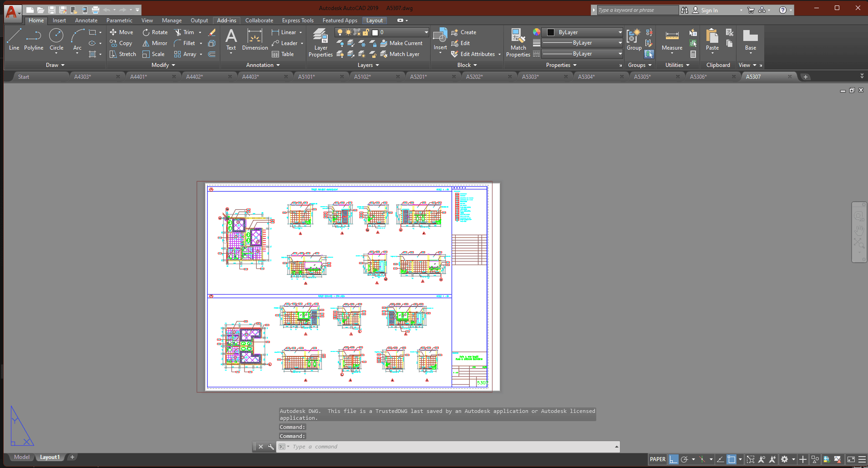
Task: Switch to the Annotate ribbon tab
Action: [x=86, y=20]
